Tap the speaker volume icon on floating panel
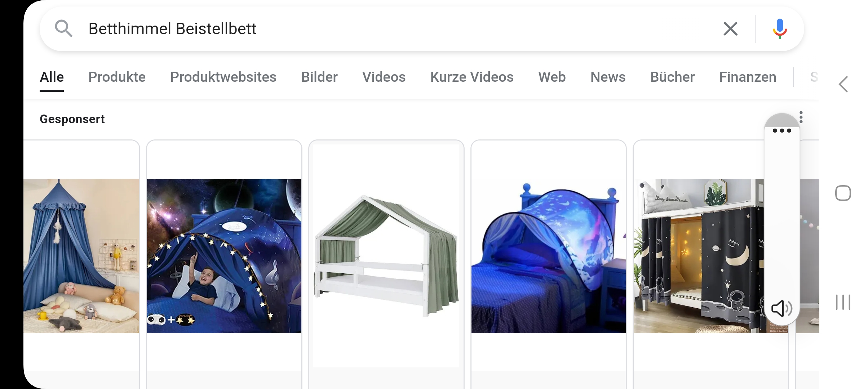This screenshot has width=868, height=389. tap(781, 309)
